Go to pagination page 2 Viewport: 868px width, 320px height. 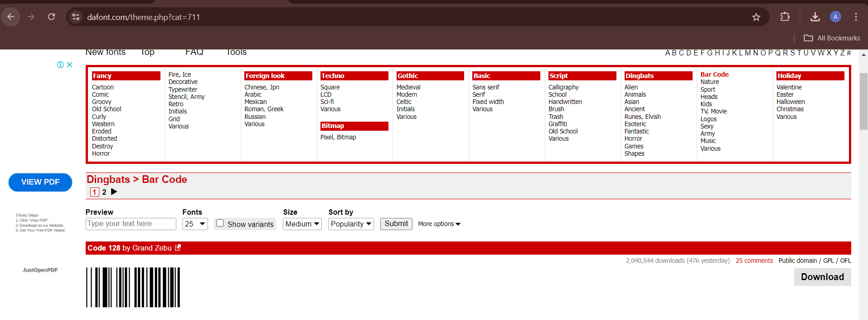(104, 192)
